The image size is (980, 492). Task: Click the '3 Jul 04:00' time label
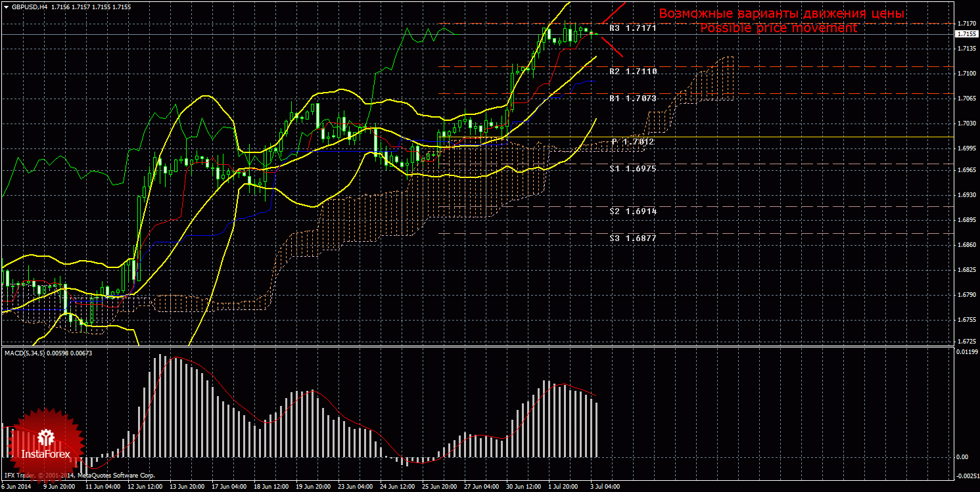[x=606, y=487]
